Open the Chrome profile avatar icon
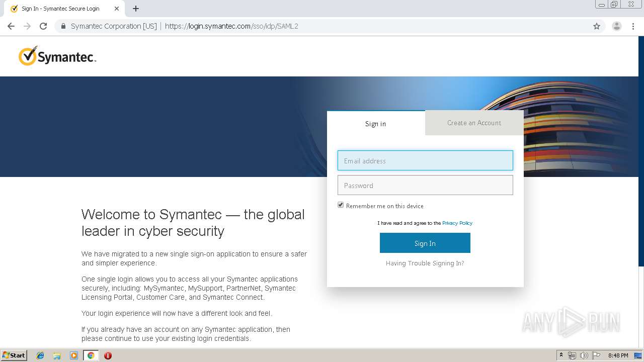644x362 pixels. coord(616,26)
